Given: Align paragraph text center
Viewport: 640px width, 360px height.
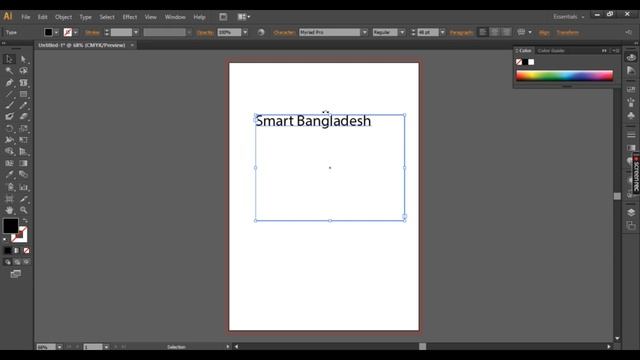Looking at the screenshot, I should tap(495, 32).
